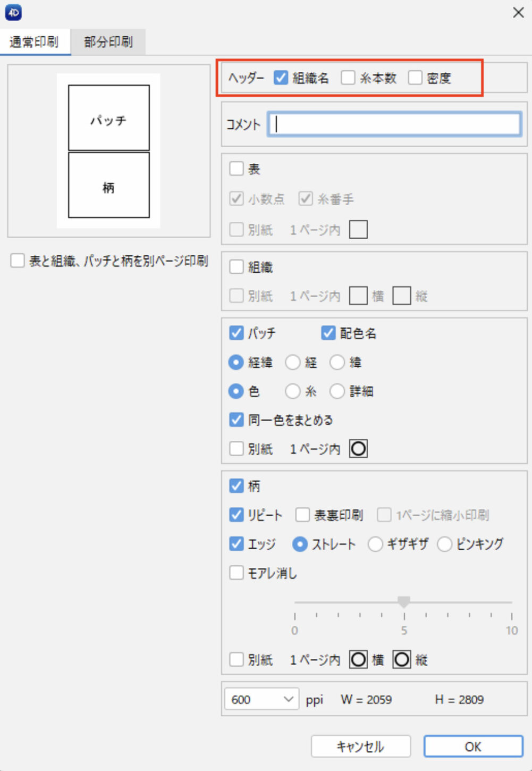Click the モアレ消し slider handle

click(x=404, y=602)
